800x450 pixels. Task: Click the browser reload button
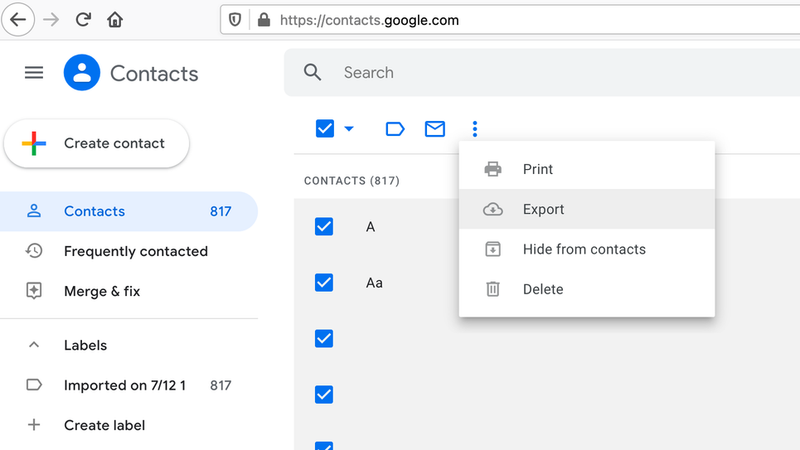click(x=83, y=19)
